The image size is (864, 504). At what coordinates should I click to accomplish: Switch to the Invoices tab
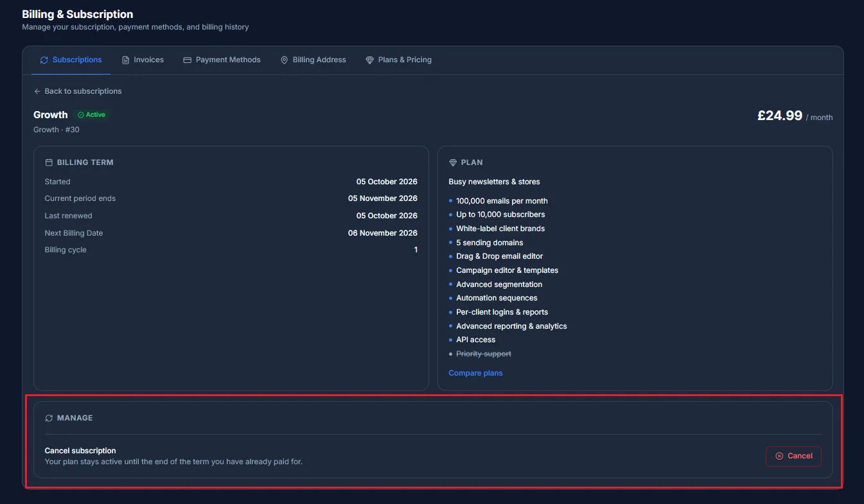point(143,60)
